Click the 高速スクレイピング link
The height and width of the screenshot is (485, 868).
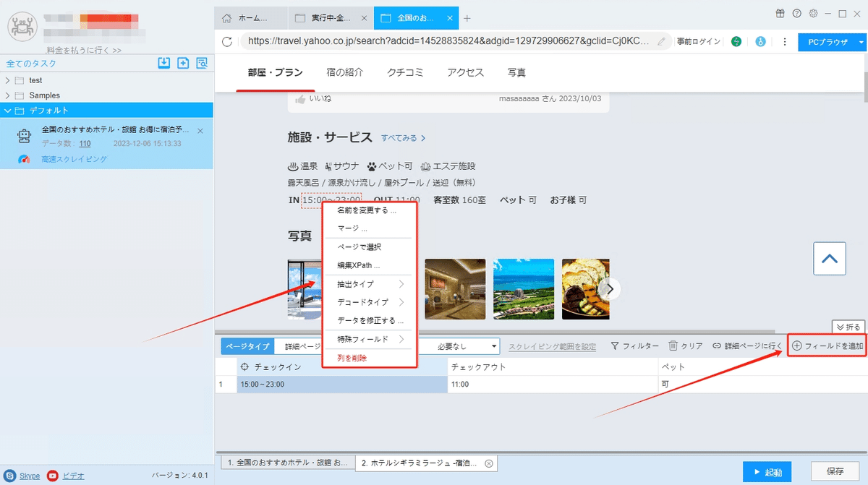(x=74, y=159)
